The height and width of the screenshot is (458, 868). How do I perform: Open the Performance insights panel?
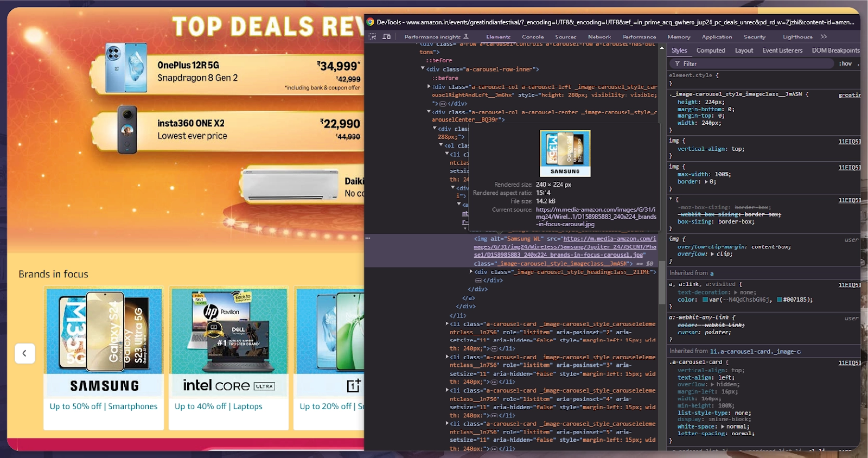(x=436, y=37)
